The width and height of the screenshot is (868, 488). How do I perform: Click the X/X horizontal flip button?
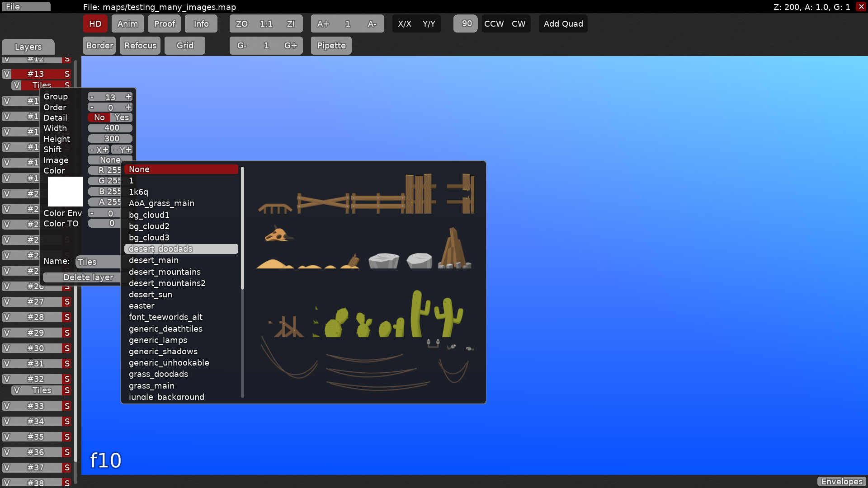pos(404,24)
